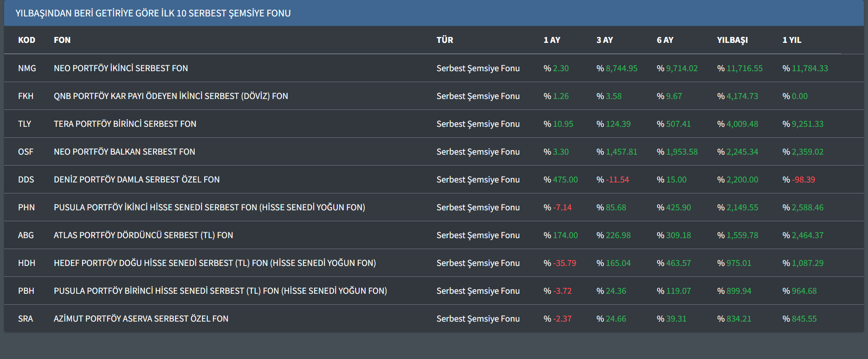This screenshot has width=868, height=359.
Task: Click the table title YILBAŞINDAN BERİ GETİRİYE GÖRE
Action: 153,13
